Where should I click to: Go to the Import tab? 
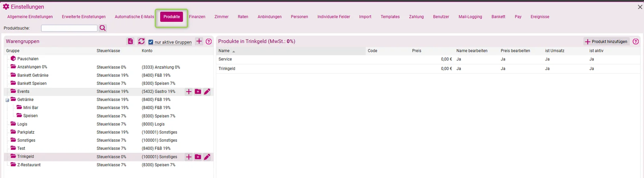[x=365, y=17]
